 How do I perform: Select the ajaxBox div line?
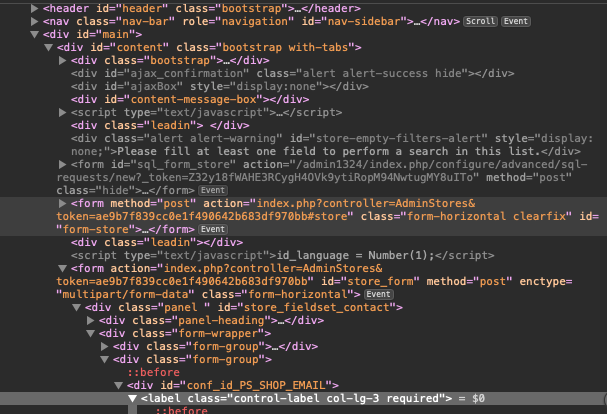pos(219,86)
